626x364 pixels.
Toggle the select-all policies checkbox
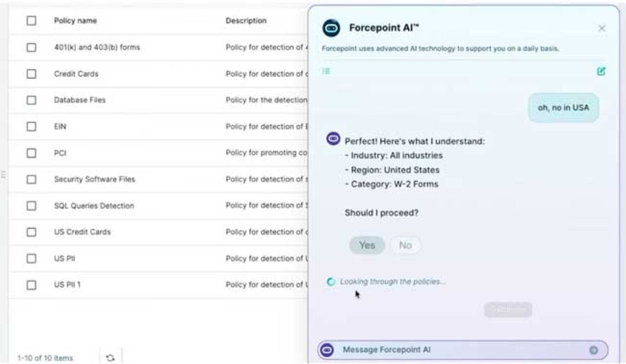coord(31,20)
